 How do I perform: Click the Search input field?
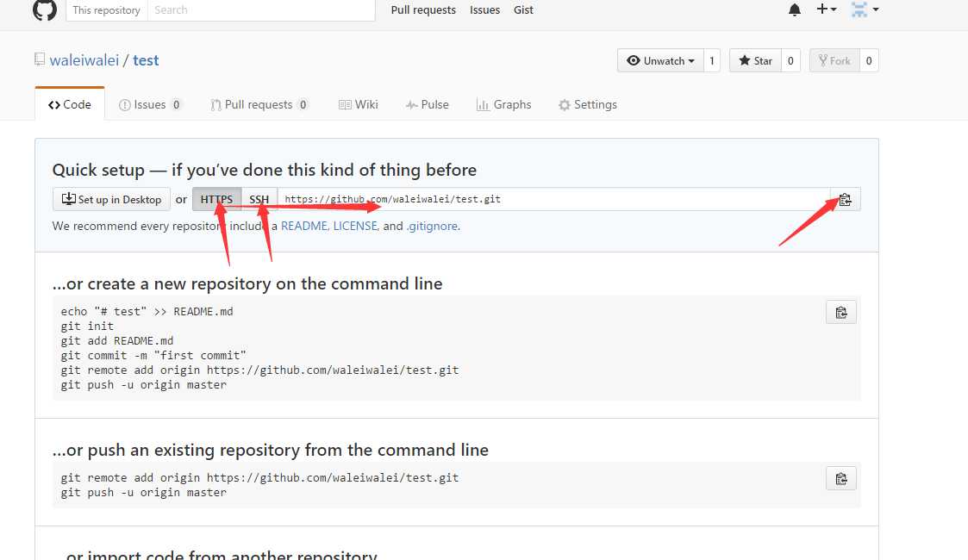261,9
